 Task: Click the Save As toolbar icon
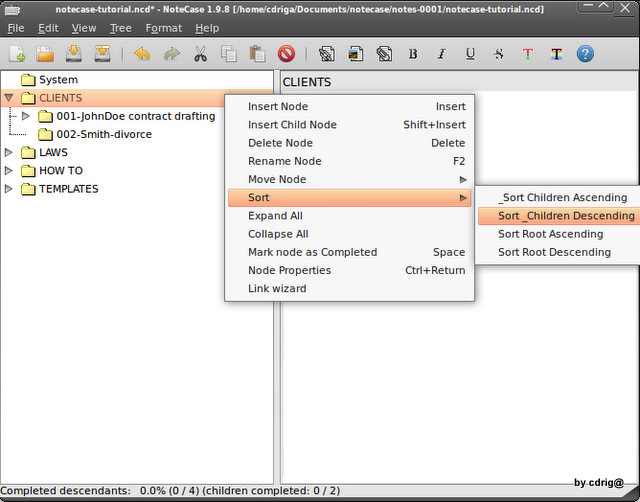102,54
